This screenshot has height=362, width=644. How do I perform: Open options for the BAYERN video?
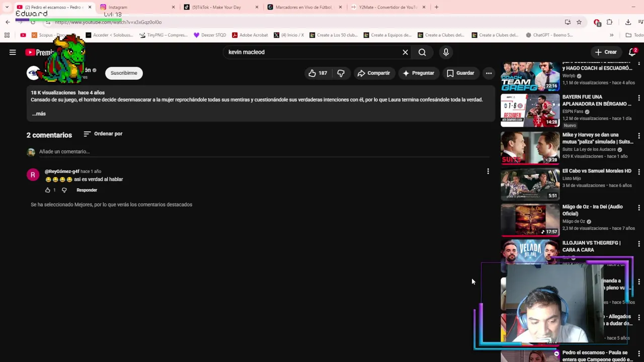click(639, 98)
